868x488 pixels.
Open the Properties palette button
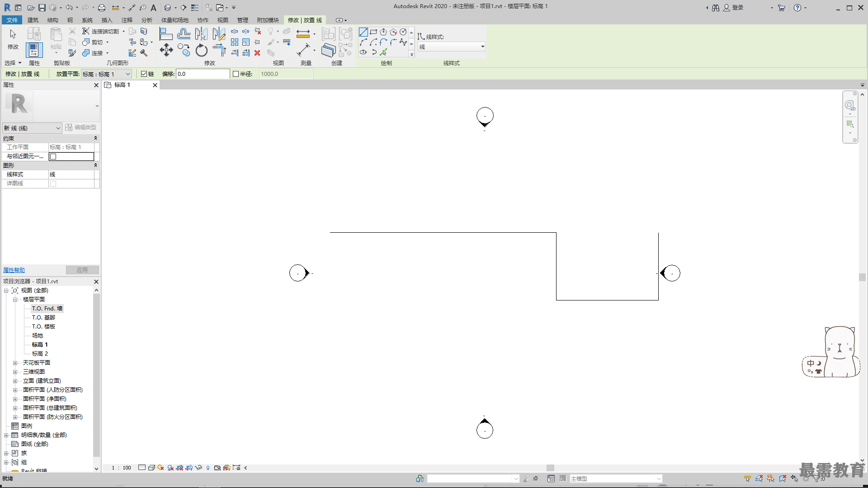(34, 50)
